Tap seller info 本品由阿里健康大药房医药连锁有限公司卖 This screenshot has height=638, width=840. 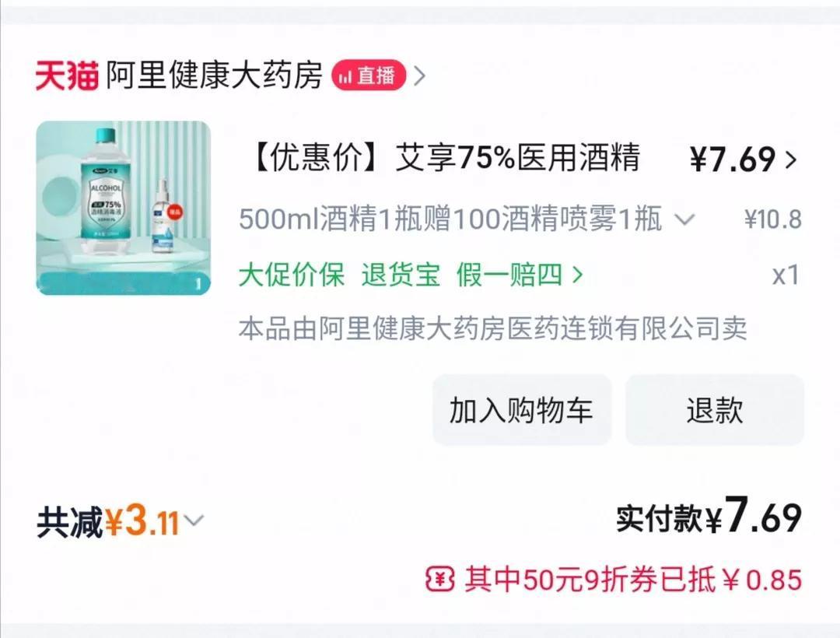coord(493,328)
